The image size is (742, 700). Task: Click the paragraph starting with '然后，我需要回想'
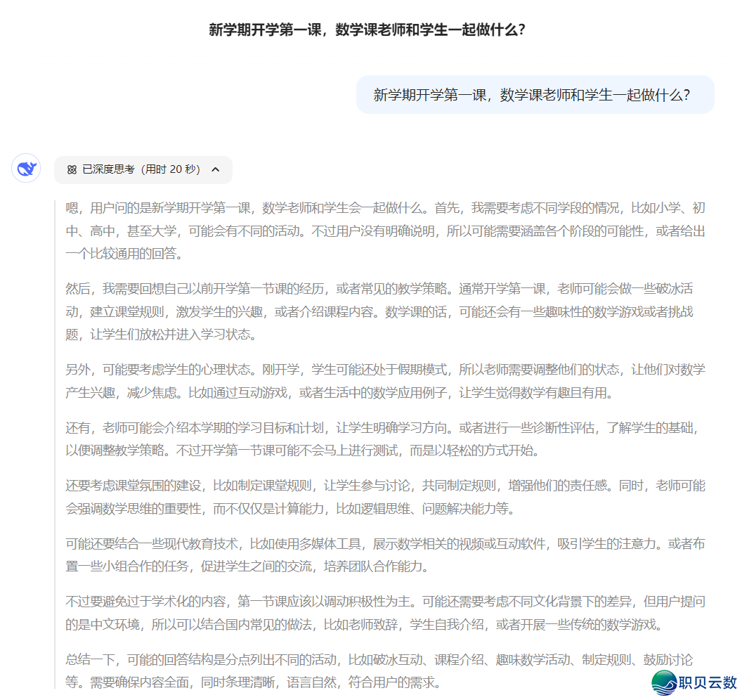(379, 312)
